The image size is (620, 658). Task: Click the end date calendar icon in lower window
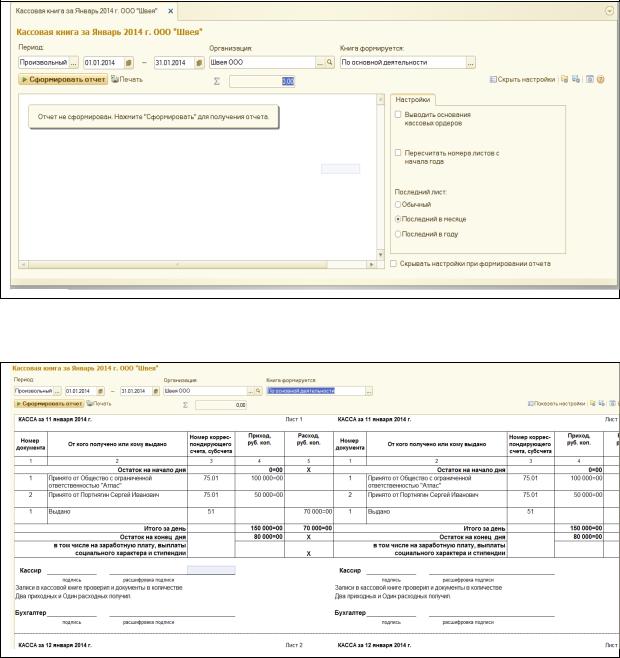tap(156, 391)
